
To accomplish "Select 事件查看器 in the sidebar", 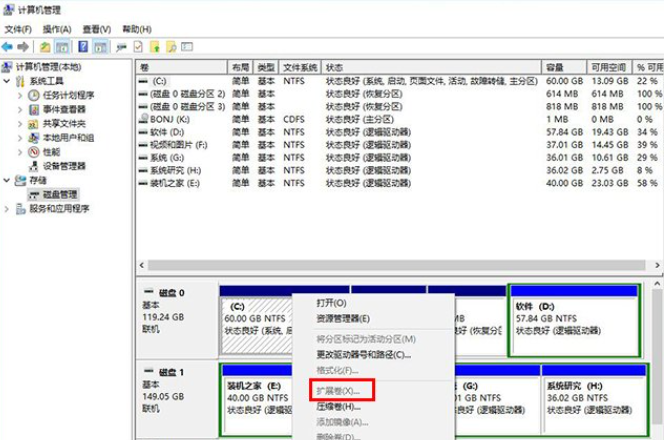I will pos(63,109).
